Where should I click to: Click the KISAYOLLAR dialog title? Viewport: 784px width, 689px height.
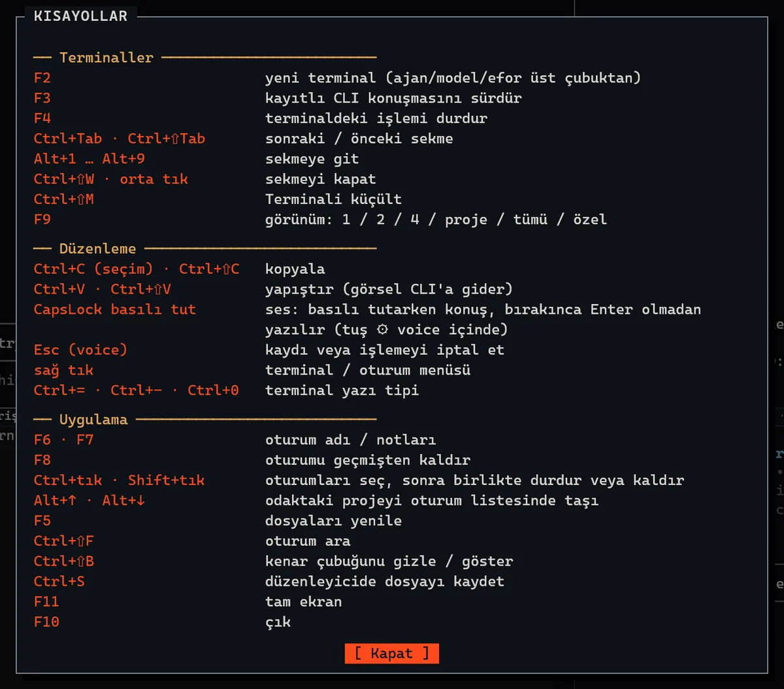tap(80, 16)
